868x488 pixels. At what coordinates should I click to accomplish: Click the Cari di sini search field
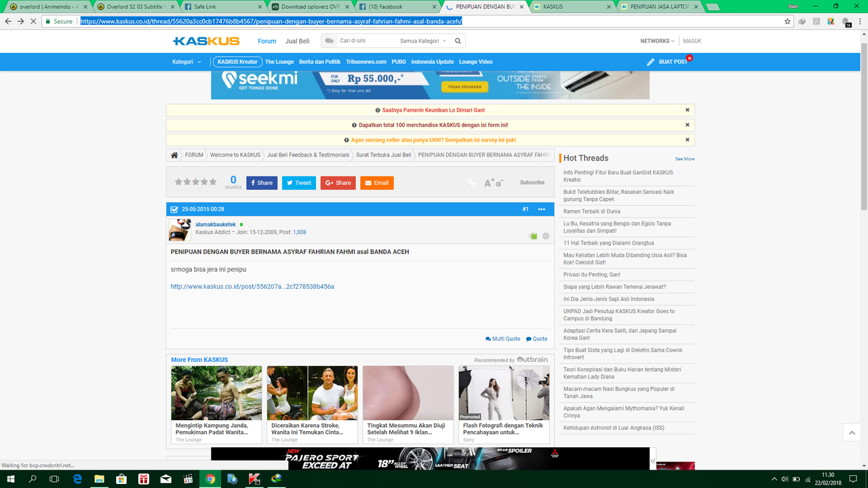[366, 41]
